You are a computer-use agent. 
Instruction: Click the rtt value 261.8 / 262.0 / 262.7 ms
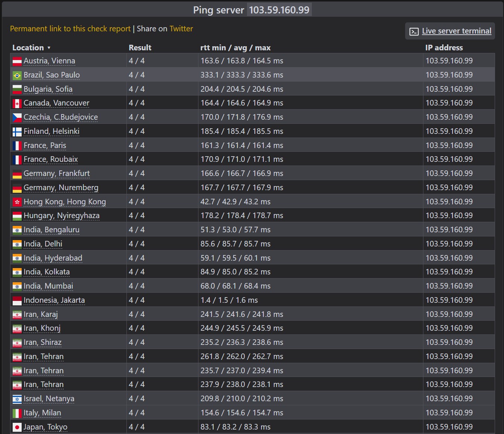(242, 356)
